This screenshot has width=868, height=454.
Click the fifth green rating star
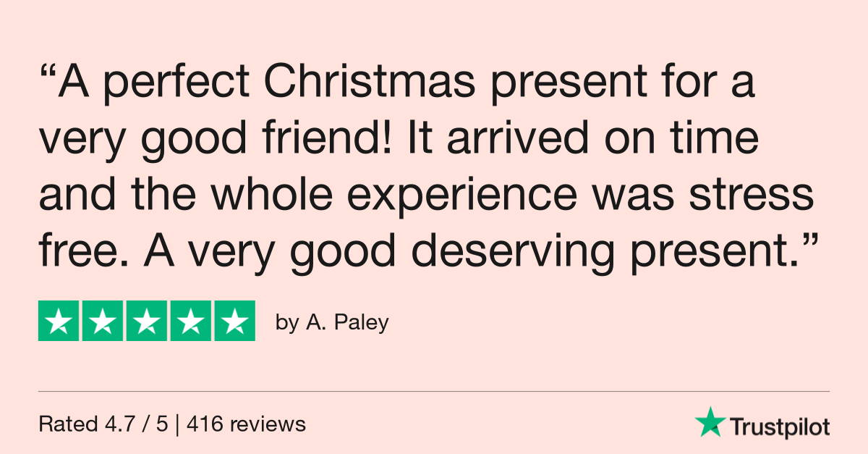235,320
